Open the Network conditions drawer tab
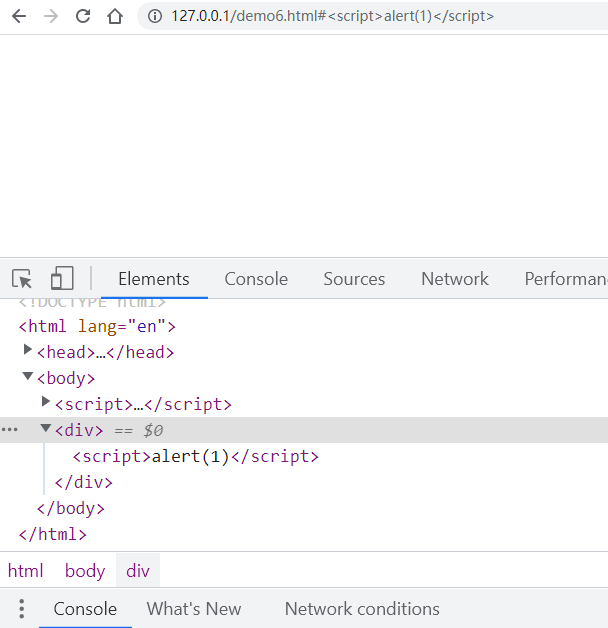The image size is (608, 628). point(362,609)
